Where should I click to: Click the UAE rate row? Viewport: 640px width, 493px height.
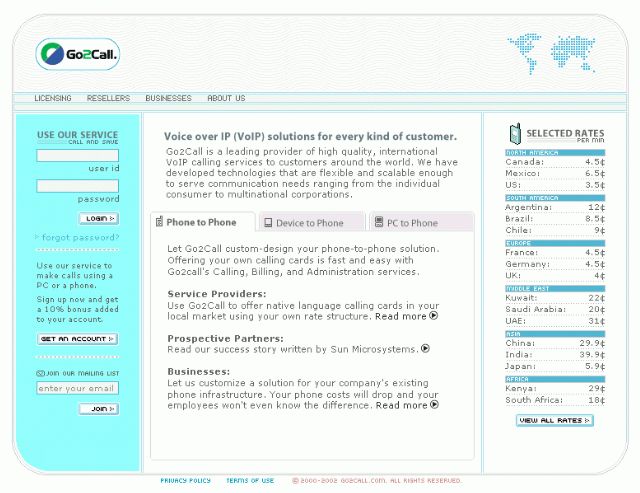click(x=555, y=321)
